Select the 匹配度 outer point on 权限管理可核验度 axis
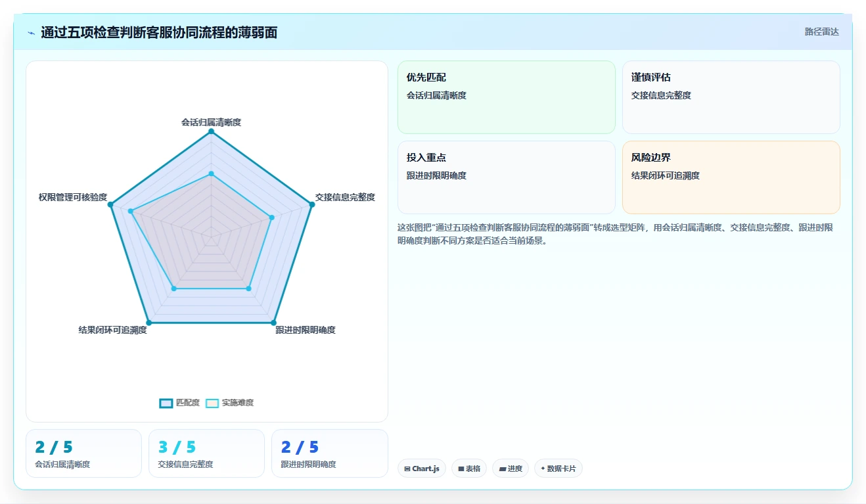The image size is (866, 504). (x=110, y=205)
